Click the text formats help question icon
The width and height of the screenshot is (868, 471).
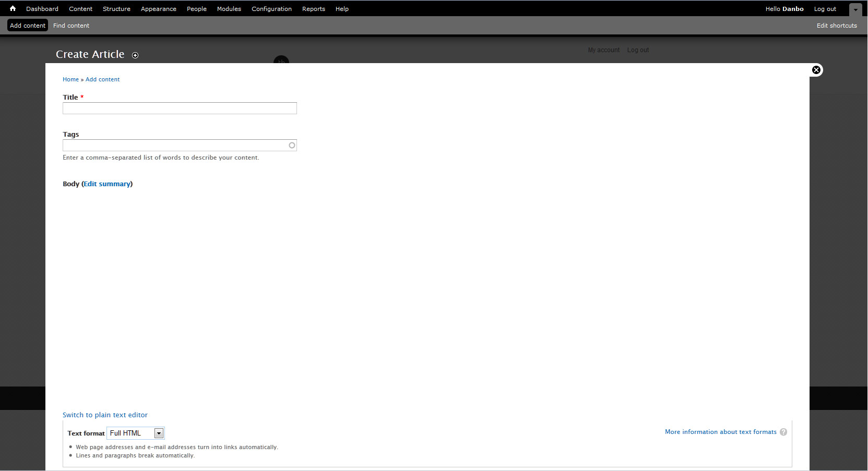tap(783, 432)
